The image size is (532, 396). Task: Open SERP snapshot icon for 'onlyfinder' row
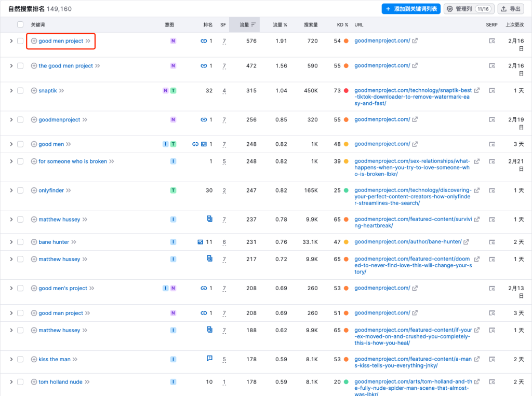pyautogui.click(x=491, y=190)
